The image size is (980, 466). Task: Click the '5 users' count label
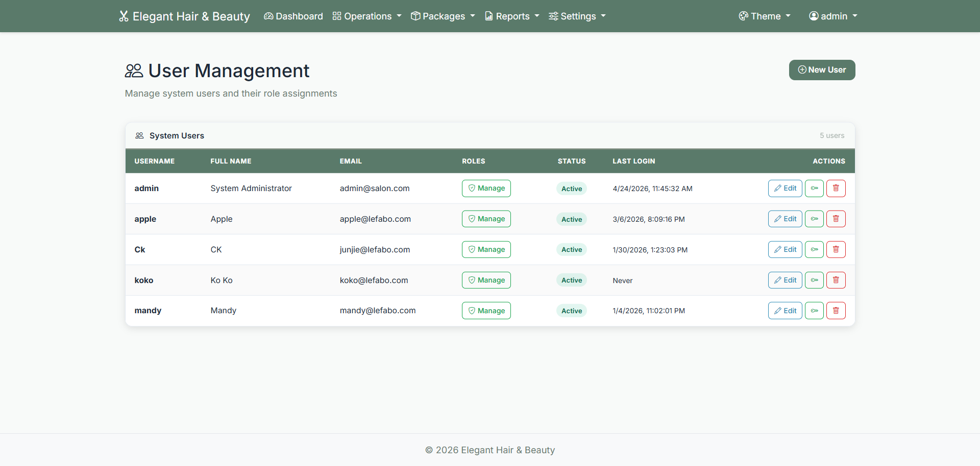pyautogui.click(x=832, y=135)
